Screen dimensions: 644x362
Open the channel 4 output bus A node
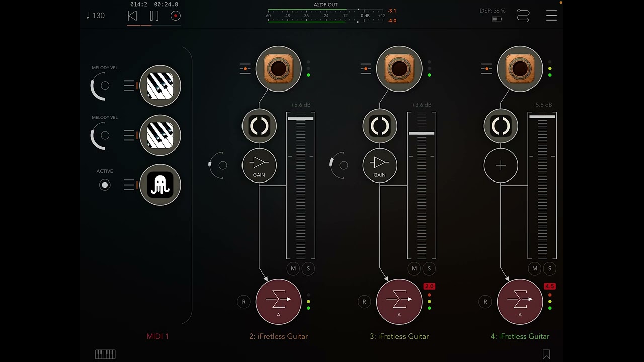pyautogui.click(x=520, y=302)
